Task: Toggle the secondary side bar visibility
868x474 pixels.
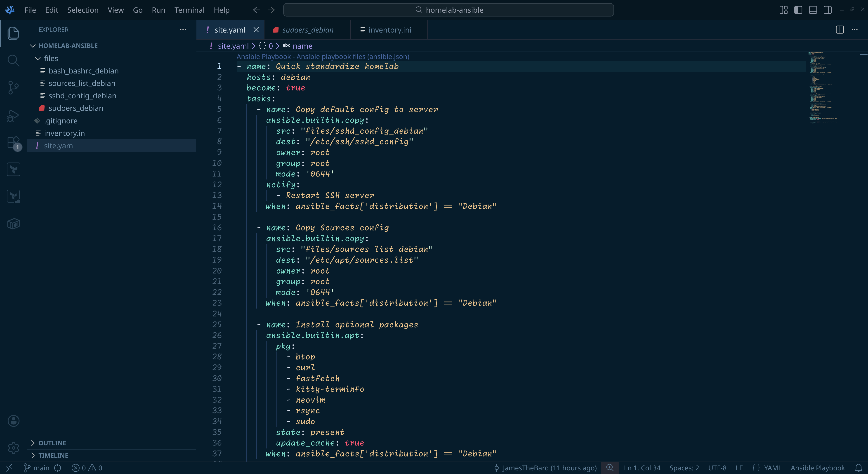Action: coord(828,10)
